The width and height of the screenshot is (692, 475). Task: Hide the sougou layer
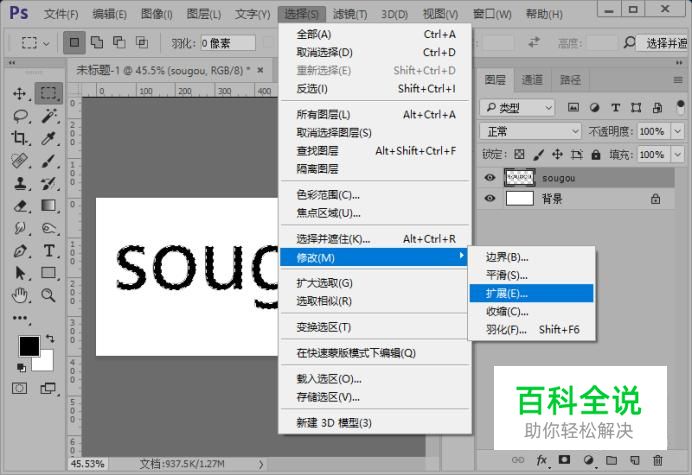[x=489, y=177]
